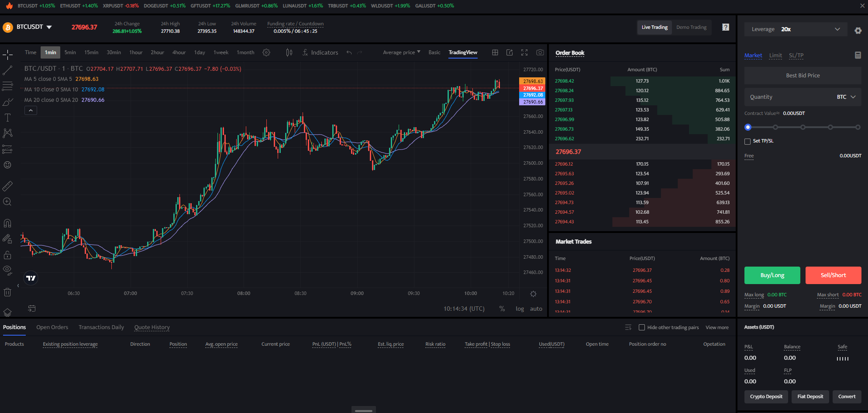
Task: Activate the zoom in tool
Action: point(7,202)
